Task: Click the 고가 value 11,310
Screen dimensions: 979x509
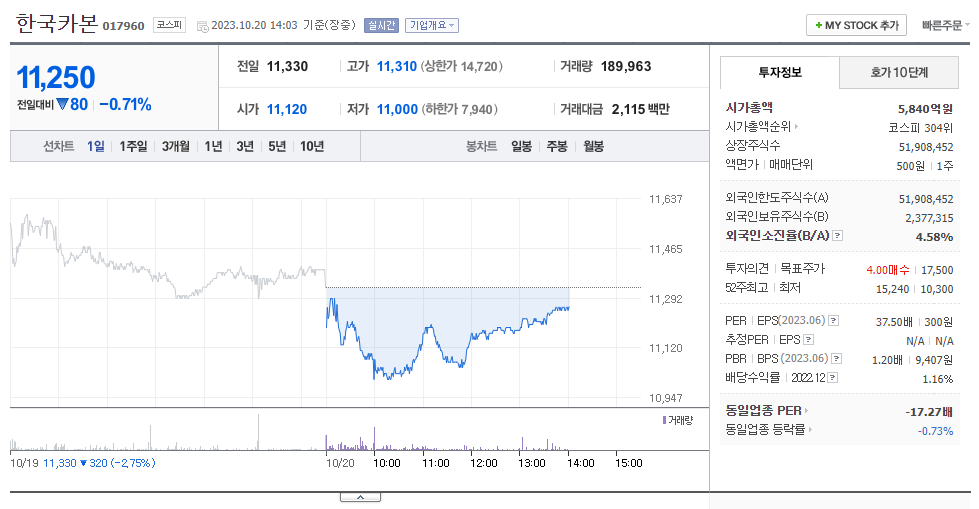Action: pyautogui.click(x=396, y=66)
